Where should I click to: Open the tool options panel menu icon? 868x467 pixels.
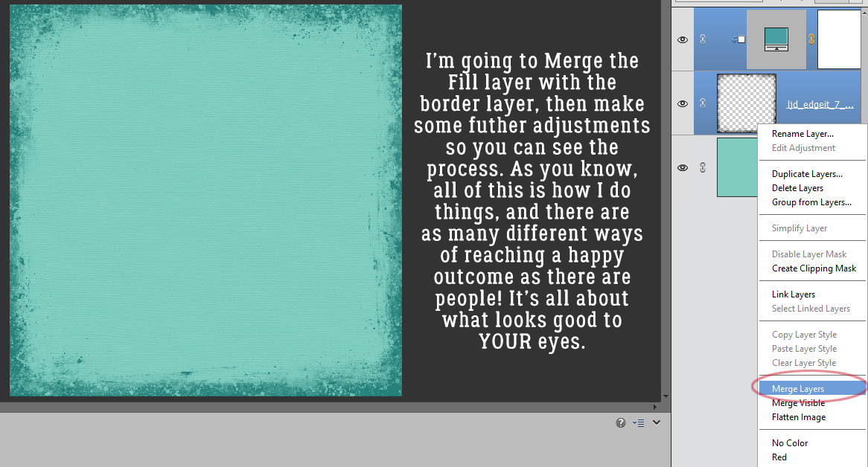[638, 423]
